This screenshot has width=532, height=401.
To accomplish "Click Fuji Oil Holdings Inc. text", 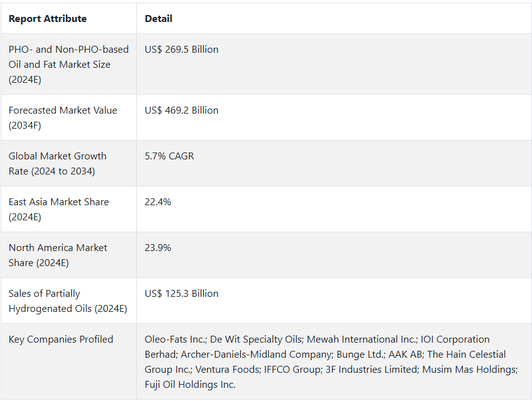I will (190, 385).
